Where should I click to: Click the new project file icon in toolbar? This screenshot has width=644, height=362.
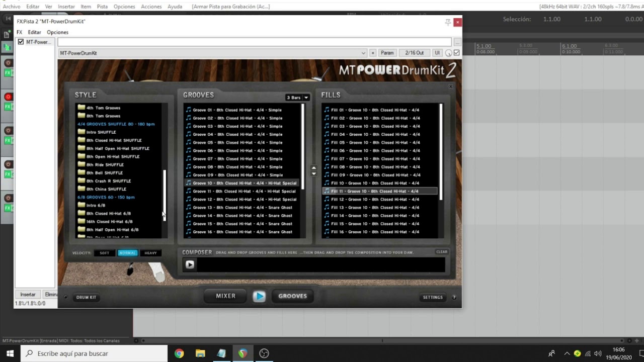[7, 35]
